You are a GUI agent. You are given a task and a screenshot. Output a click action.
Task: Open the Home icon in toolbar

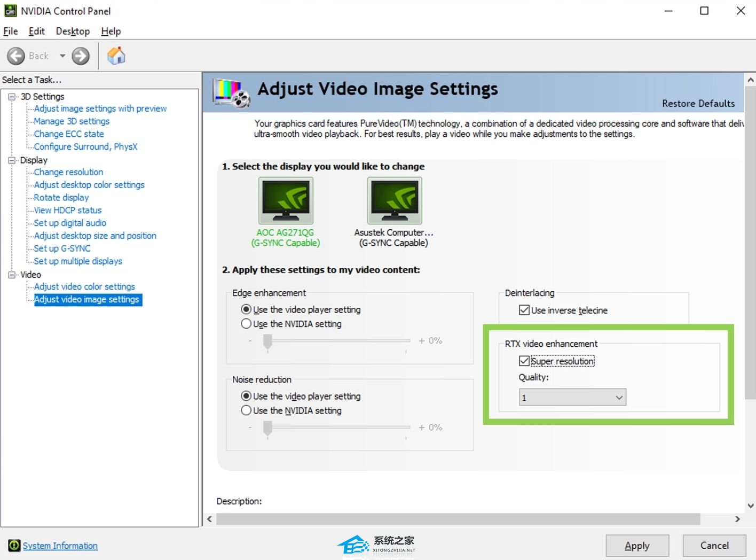click(x=116, y=56)
